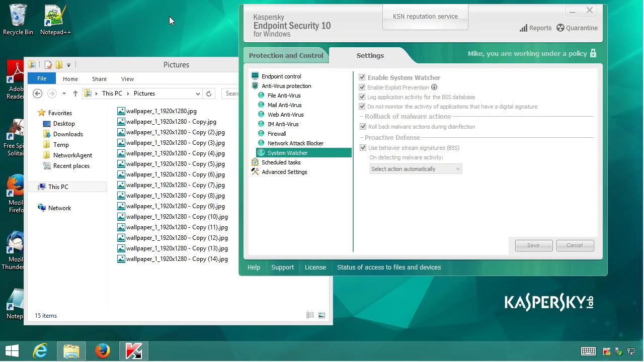Click the Explorer search box
The height and width of the screenshot is (362, 644).
click(x=230, y=94)
